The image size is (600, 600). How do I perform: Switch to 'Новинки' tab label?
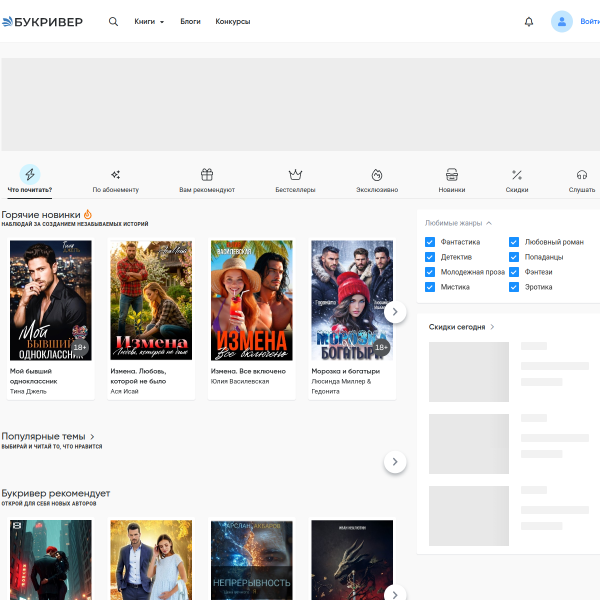(x=452, y=189)
